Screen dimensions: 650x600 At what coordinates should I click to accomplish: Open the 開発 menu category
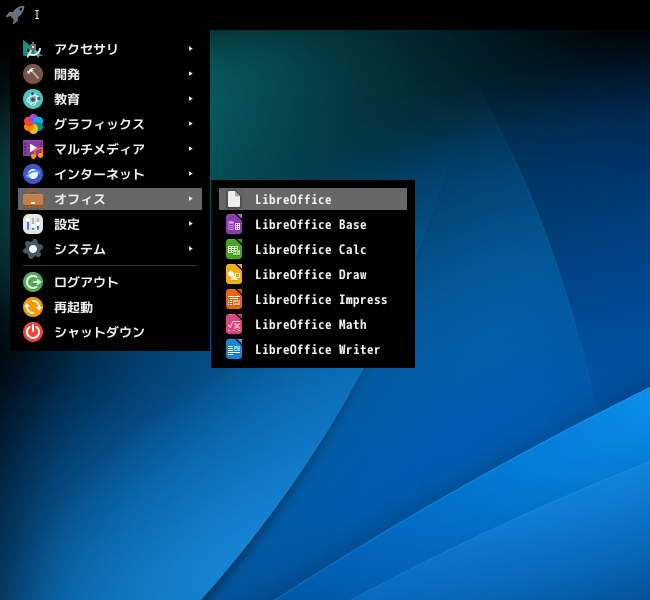coord(110,74)
